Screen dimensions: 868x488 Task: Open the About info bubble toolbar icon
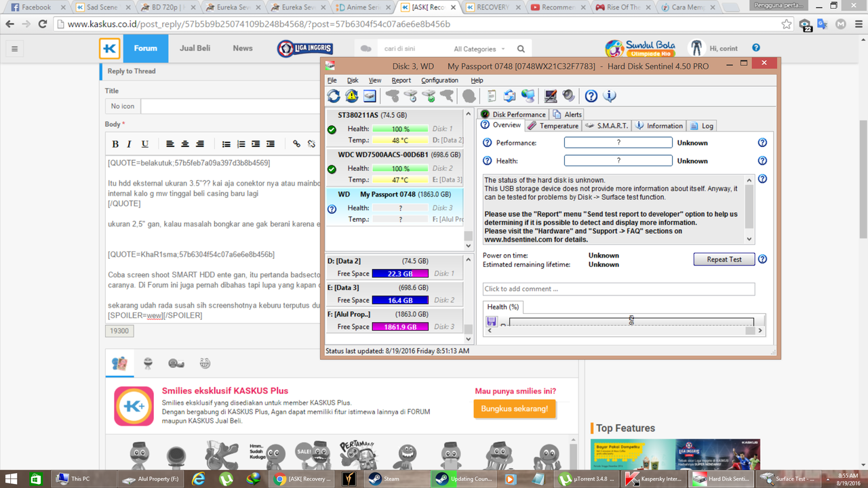[x=609, y=96]
